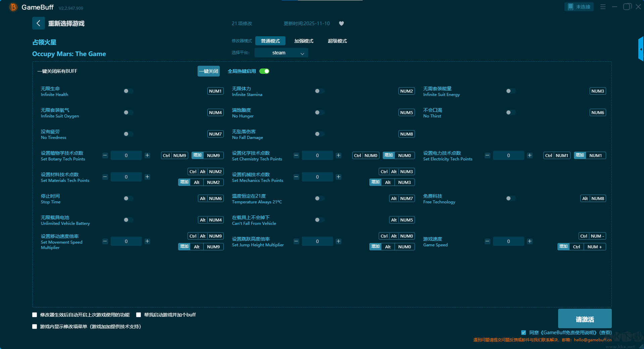Click the Alt NUM6 hotkey for Stop Time
Viewport: 644px width, 349px height.
click(x=211, y=198)
